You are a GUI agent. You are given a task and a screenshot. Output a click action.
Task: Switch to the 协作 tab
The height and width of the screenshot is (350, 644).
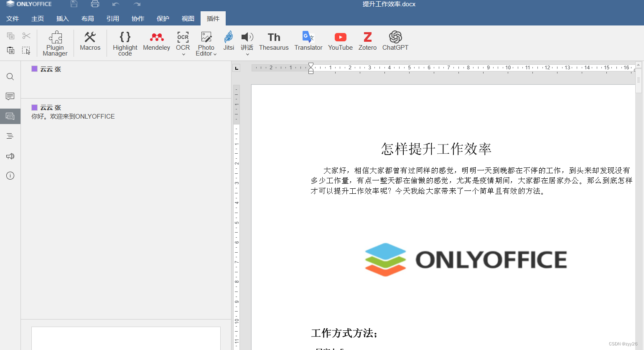(x=138, y=19)
